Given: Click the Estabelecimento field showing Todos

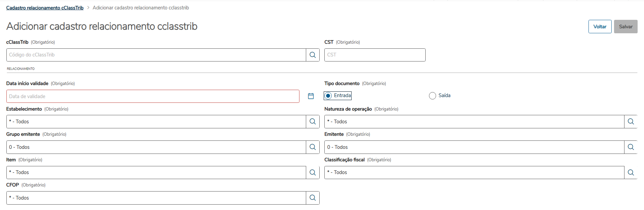Looking at the screenshot, I should pos(156,122).
